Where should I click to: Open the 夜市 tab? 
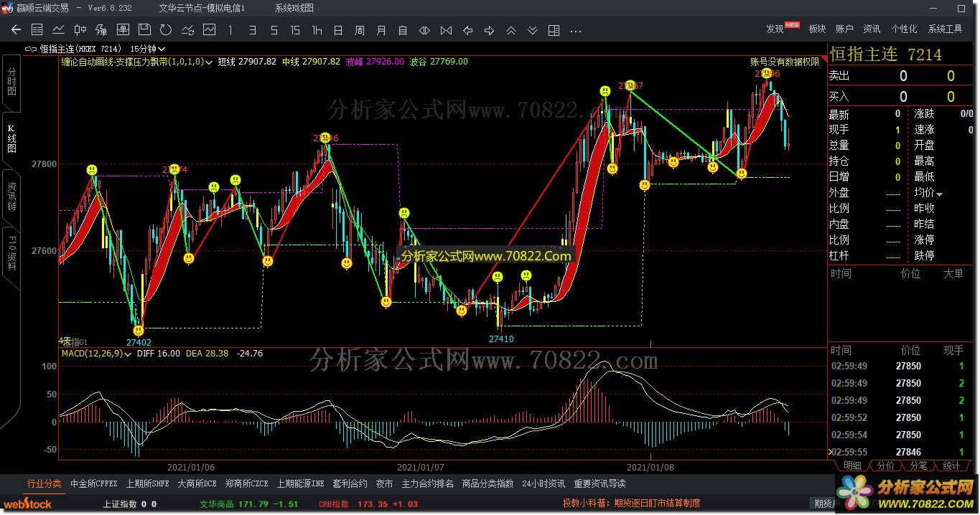[384, 483]
